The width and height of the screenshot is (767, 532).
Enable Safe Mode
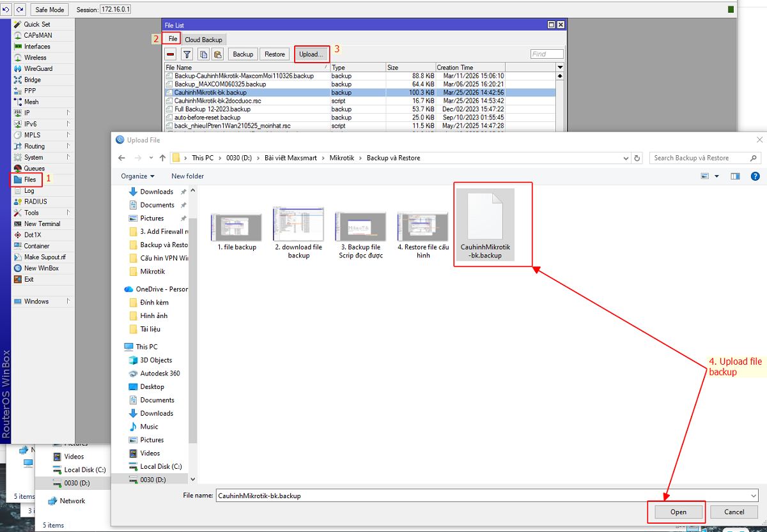coord(49,9)
